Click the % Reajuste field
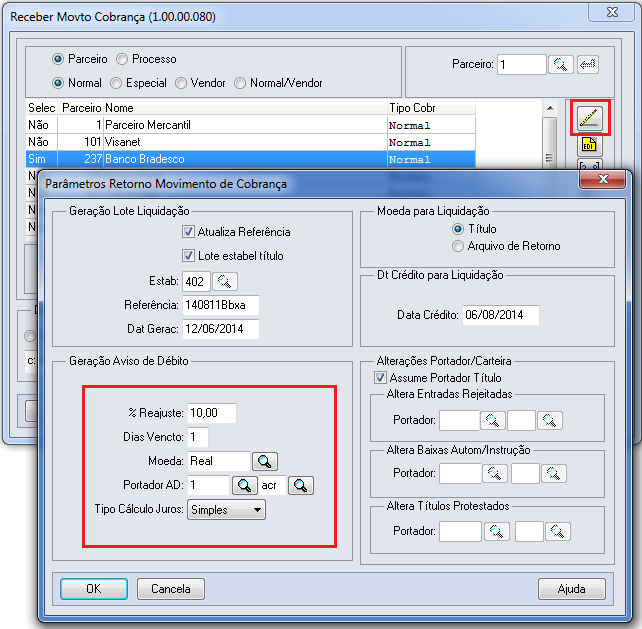This screenshot has width=642, height=629. click(x=212, y=413)
